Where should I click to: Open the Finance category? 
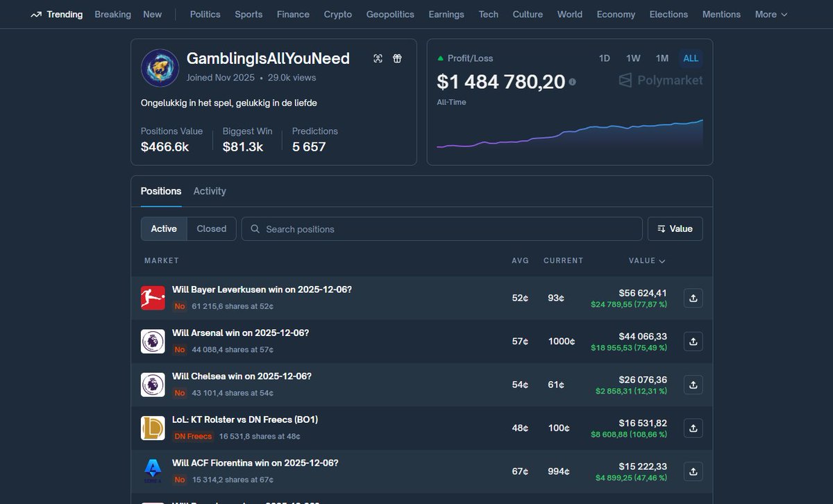pos(293,15)
